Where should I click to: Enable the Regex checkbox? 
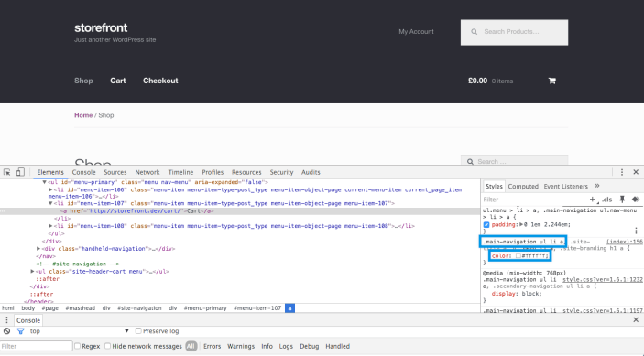[x=77, y=346]
